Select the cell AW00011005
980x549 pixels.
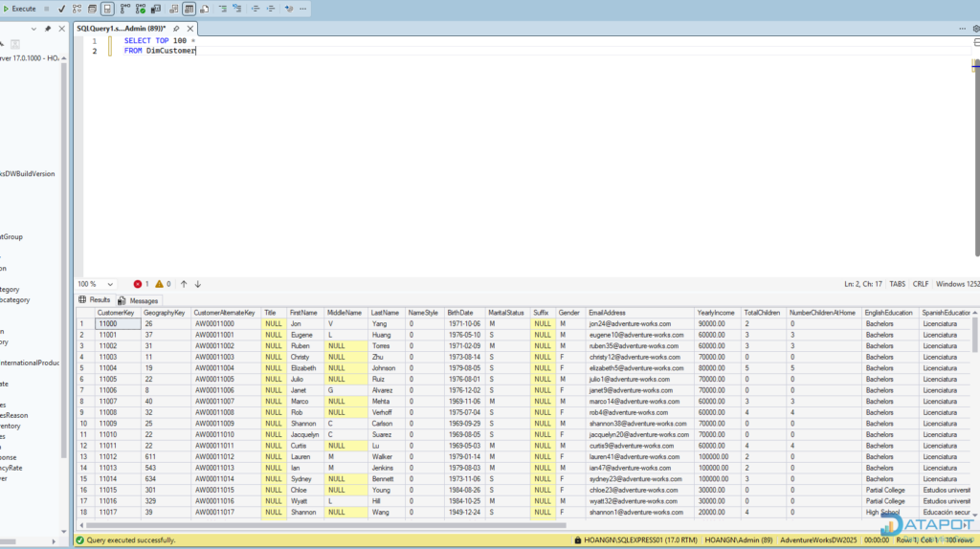pos(226,379)
